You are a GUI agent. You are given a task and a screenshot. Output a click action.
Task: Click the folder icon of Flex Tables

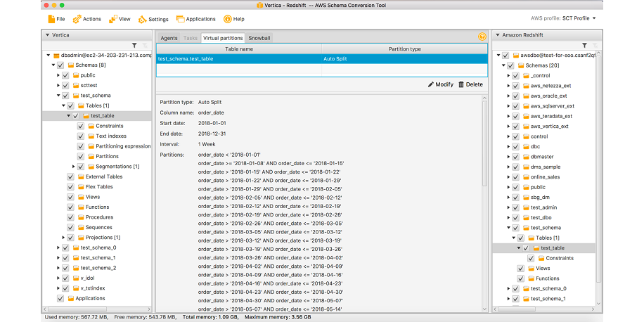click(x=81, y=187)
